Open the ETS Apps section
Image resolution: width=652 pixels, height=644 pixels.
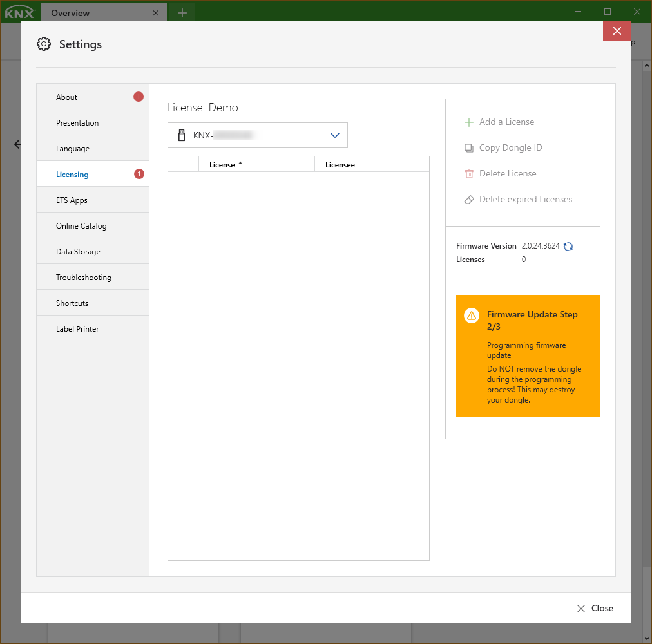93,200
